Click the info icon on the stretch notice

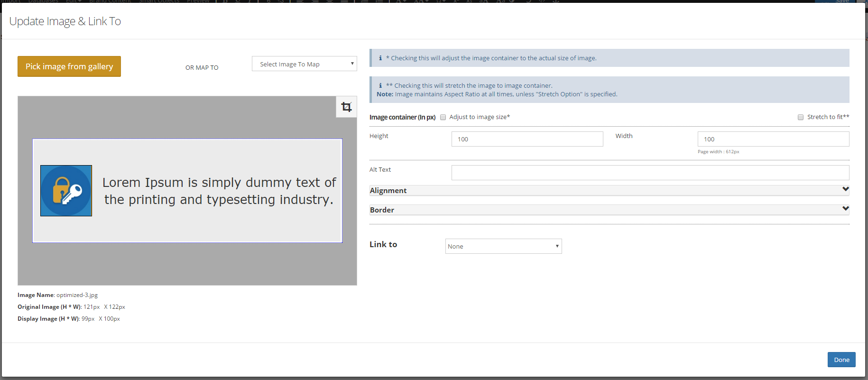380,85
